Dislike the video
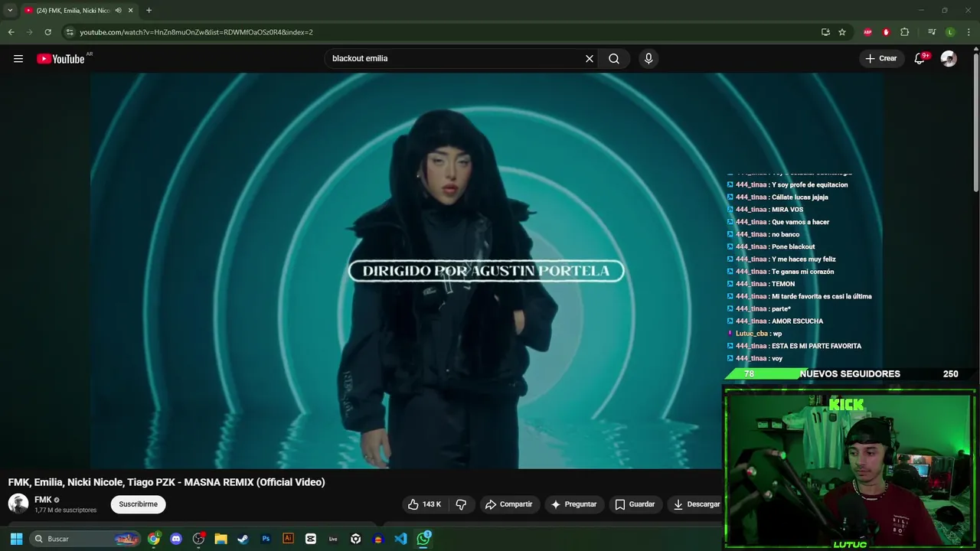The height and width of the screenshot is (551, 980). click(461, 504)
